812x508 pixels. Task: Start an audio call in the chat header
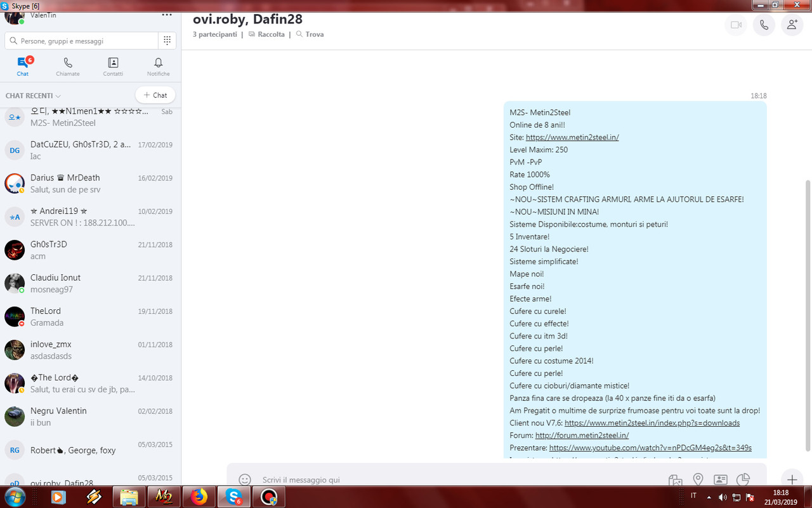click(764, 25)
